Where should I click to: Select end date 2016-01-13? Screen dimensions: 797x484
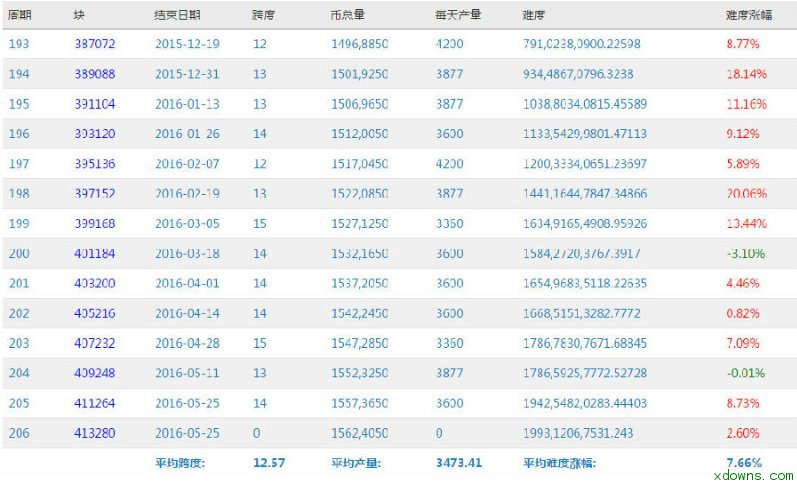click(188, 104)
